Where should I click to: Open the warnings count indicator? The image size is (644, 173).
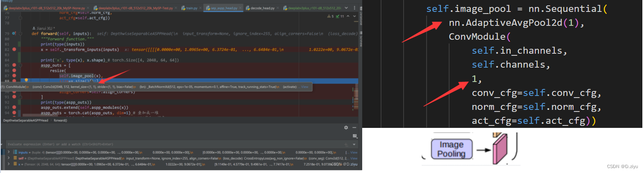coord(330,16)
